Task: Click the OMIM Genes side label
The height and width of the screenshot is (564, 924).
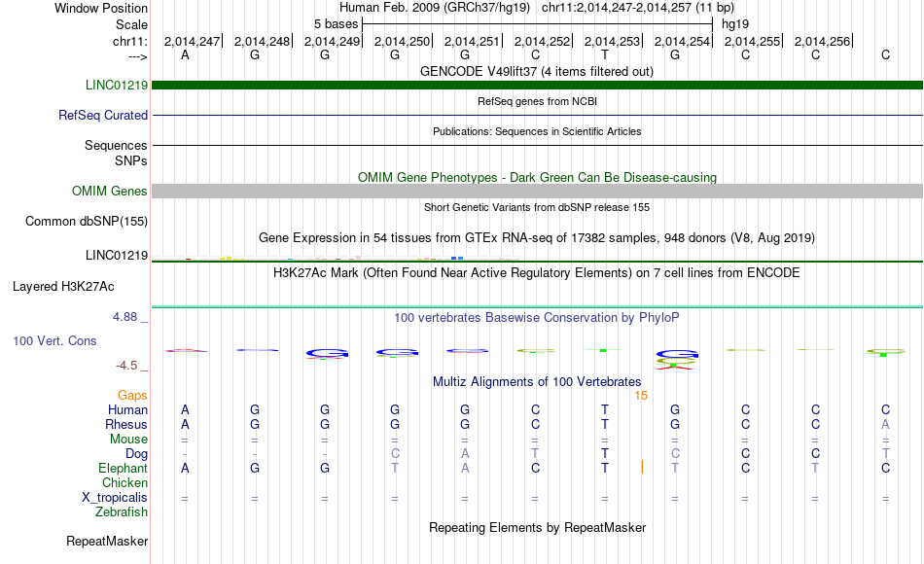Action: click(110, 191)
